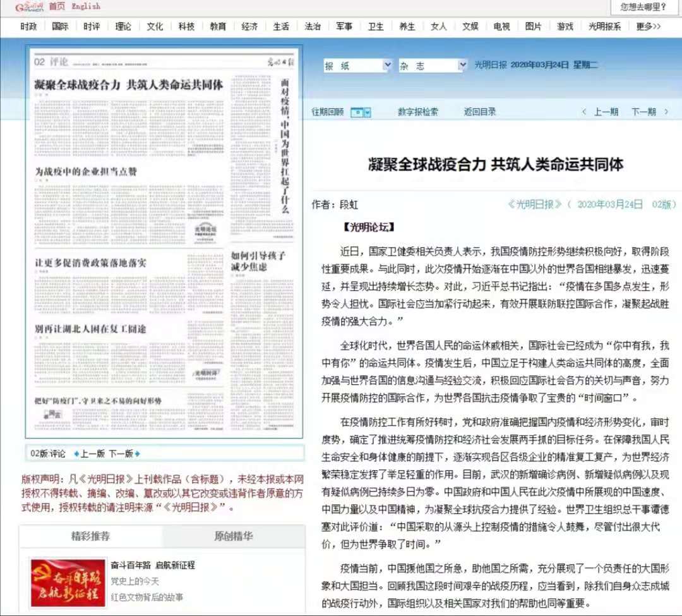This screenshot has width=682, height=616.
Task: Expand the 报纸 dropdown list
Action: 387,65
